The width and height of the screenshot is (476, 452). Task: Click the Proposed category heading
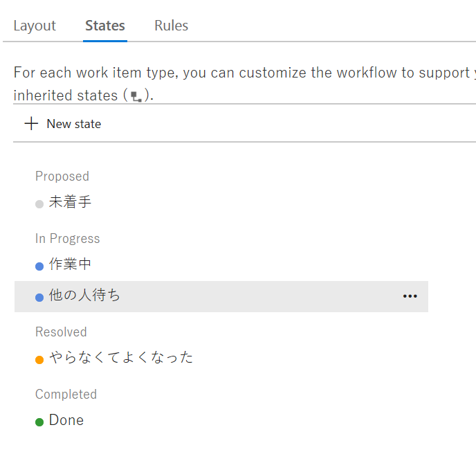(62, 177)
